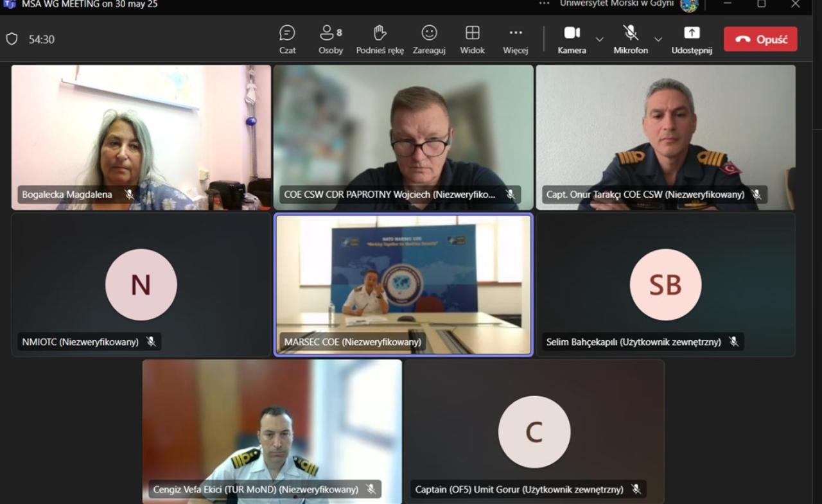Raise hand with Podnieś rękę
This screenshot has height=504, width=822.
(380, 39)
